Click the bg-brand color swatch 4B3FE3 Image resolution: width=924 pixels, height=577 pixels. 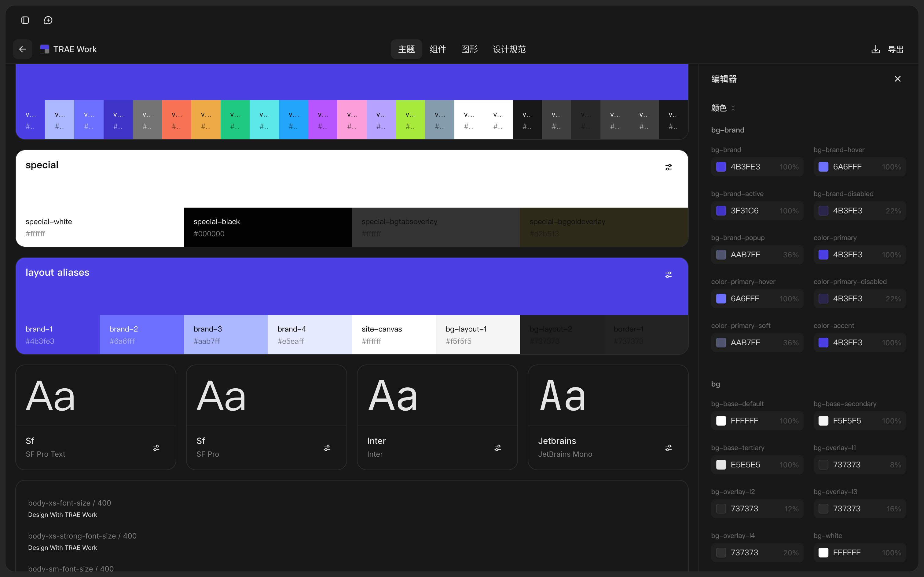pyautogui.click(x=721, y=167)
